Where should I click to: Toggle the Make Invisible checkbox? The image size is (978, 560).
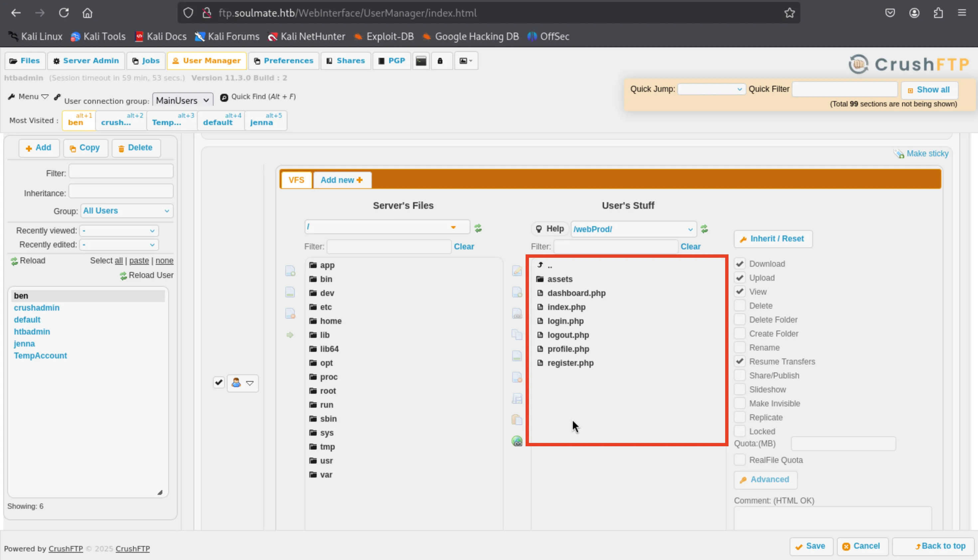coord(739,403)
